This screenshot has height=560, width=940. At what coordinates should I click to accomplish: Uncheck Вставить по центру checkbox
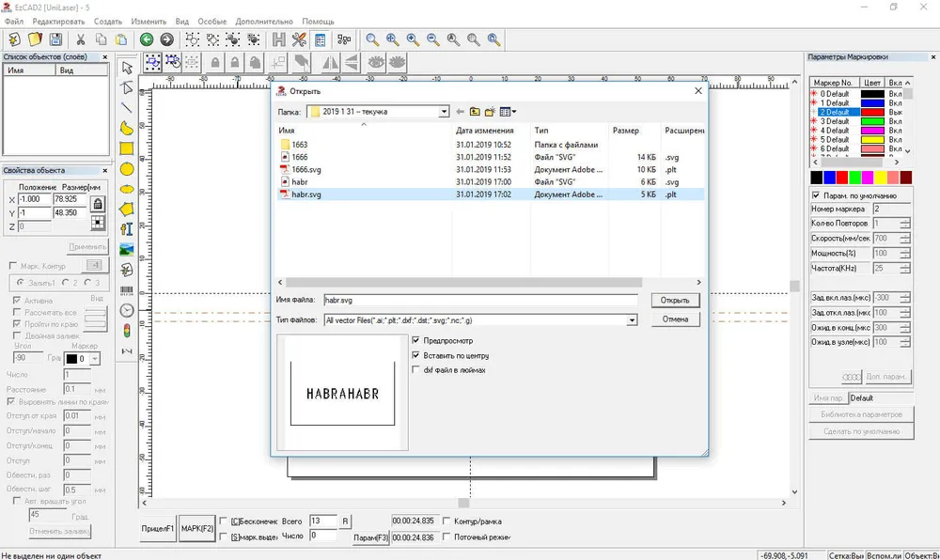416,355
